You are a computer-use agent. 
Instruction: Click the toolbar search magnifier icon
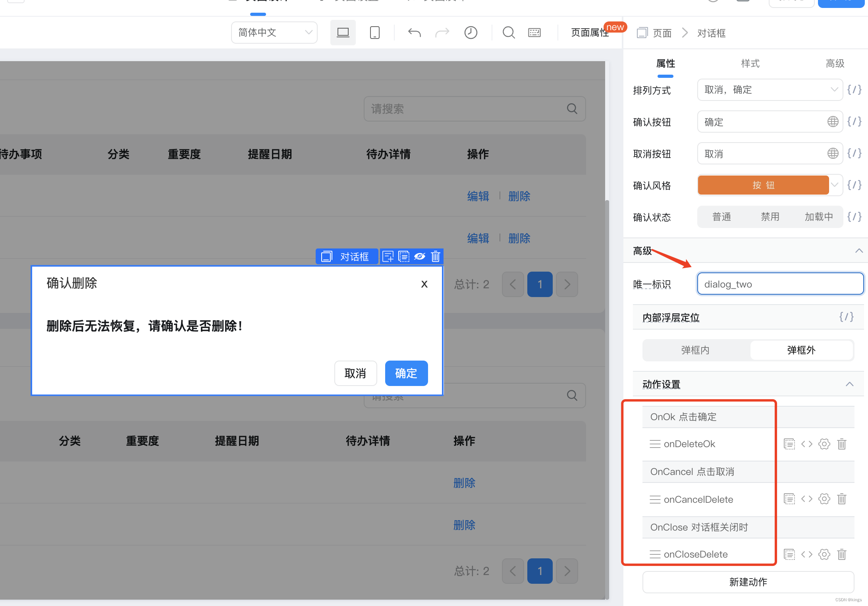point(508,33)
